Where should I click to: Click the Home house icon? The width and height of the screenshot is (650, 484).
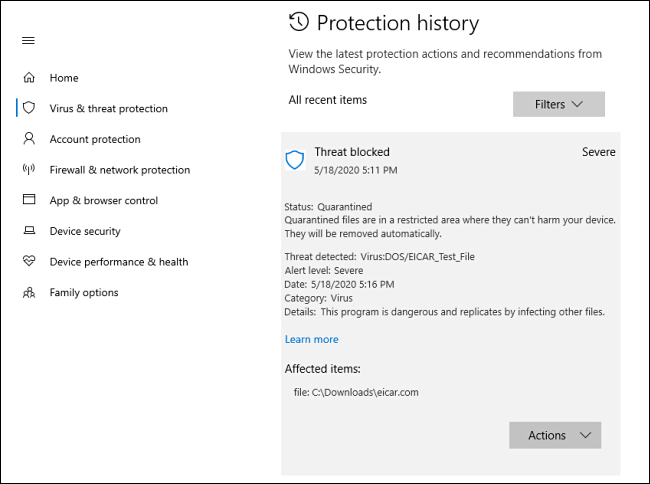pos(29,78)
